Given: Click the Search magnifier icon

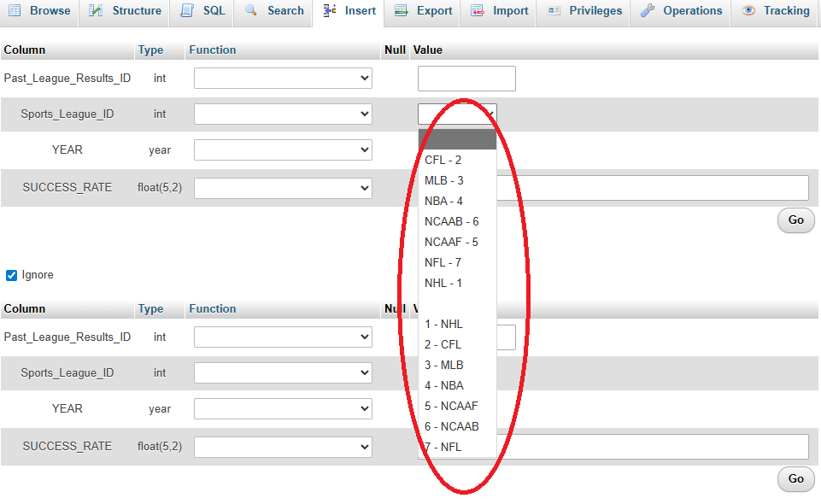Looking at the screenshot, I should point(251,11).
